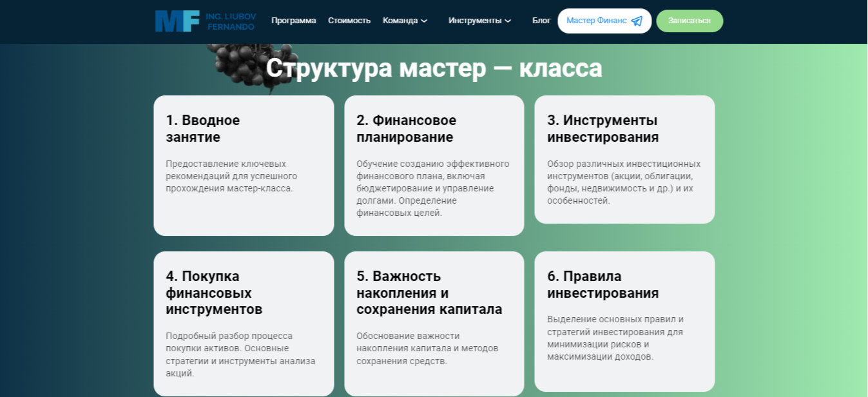This screenshot has height=397, width=868.
Task: Open the Программа menu item
Action: click(x=294, y=21)
